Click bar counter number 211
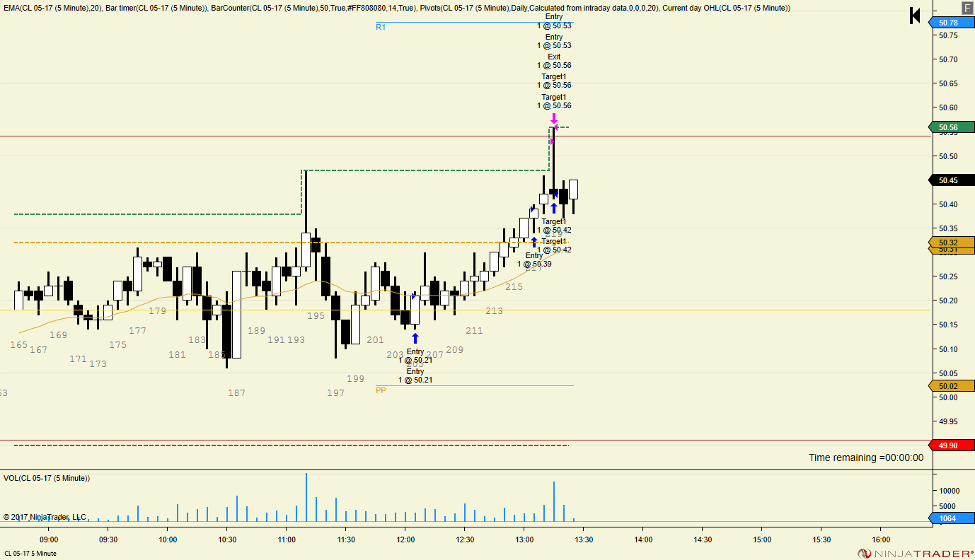 pos(474,331)
